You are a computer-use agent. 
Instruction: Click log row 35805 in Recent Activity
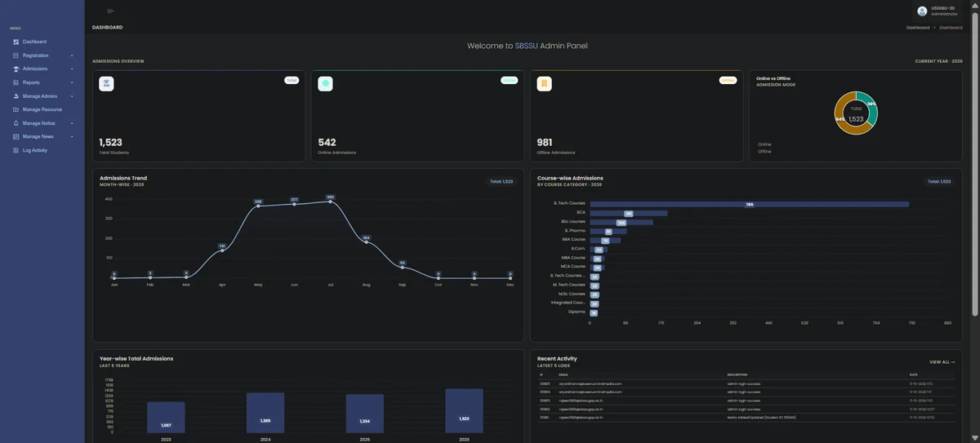tap(746, 383)
